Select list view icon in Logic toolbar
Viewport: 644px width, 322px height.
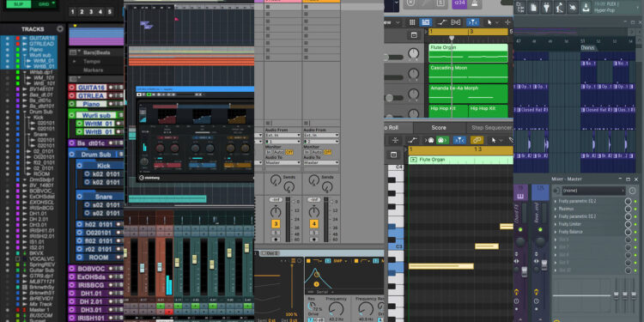[426, 22]
